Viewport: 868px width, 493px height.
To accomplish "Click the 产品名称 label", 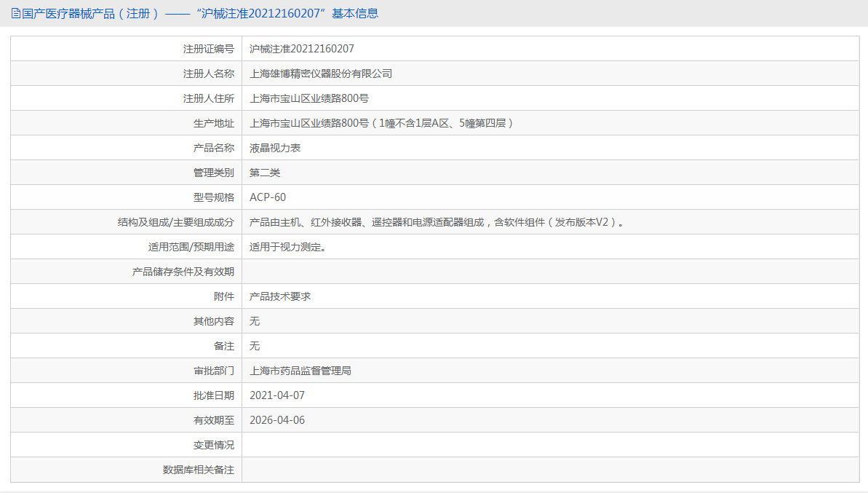I will pyautogui.click(x=214, y=148).
